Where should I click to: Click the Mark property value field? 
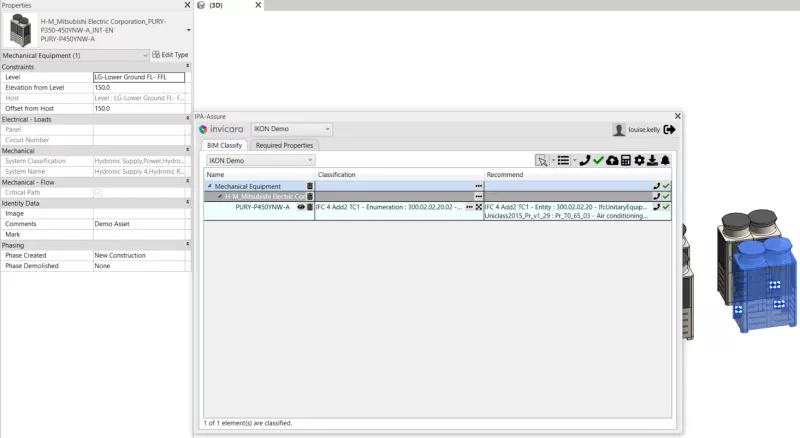[139, 234]
